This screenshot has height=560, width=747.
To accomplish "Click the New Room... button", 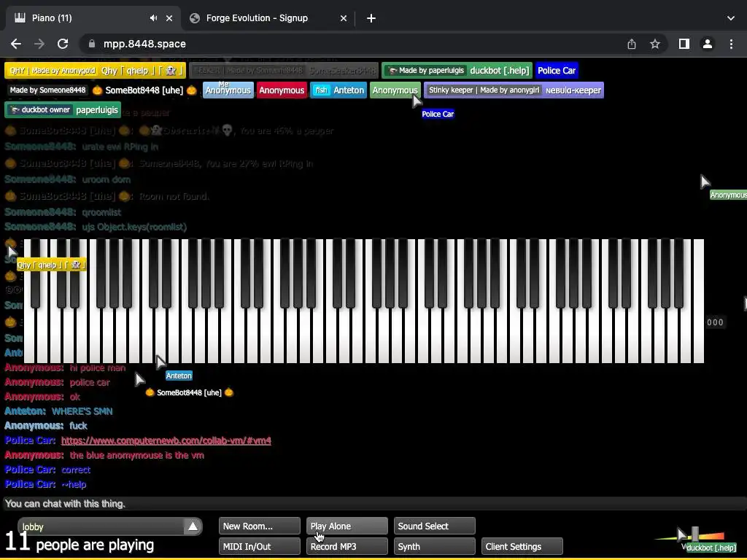I will point(260,526).
